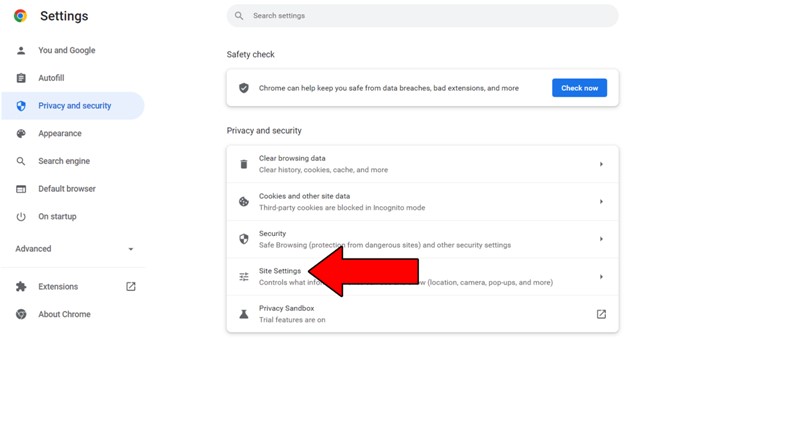Click the 'Chrome can help keep you safe' text
The height and width of the screenshot is (440, 800).
pos(389,88)
